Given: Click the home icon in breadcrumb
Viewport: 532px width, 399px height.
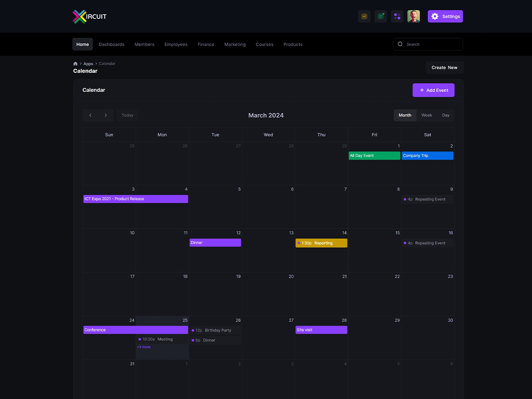Looking at the screenshot, I should [x=75, y=64].
